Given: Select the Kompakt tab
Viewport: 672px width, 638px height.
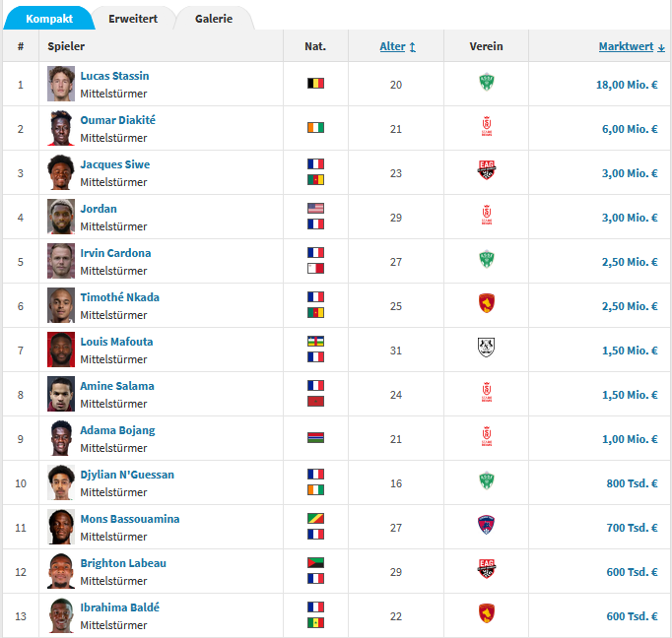Looking at the screenshot, I should pyautogui.click(x=49, y=19).
